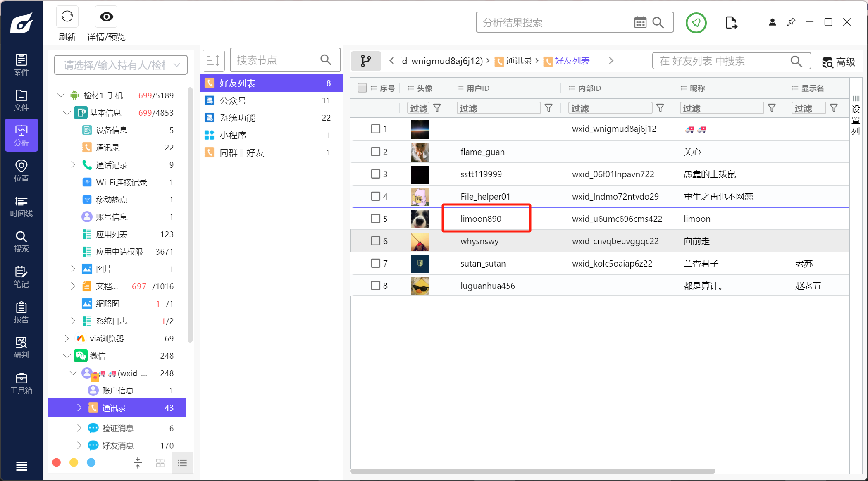
Task: Click the 通讯录 breadcrumb link
Action: point(519,61)
